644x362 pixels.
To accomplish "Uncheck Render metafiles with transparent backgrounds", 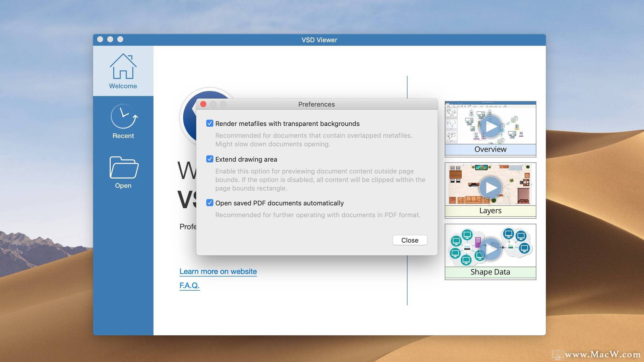I will pyautogui.click(x=210, y=123).
